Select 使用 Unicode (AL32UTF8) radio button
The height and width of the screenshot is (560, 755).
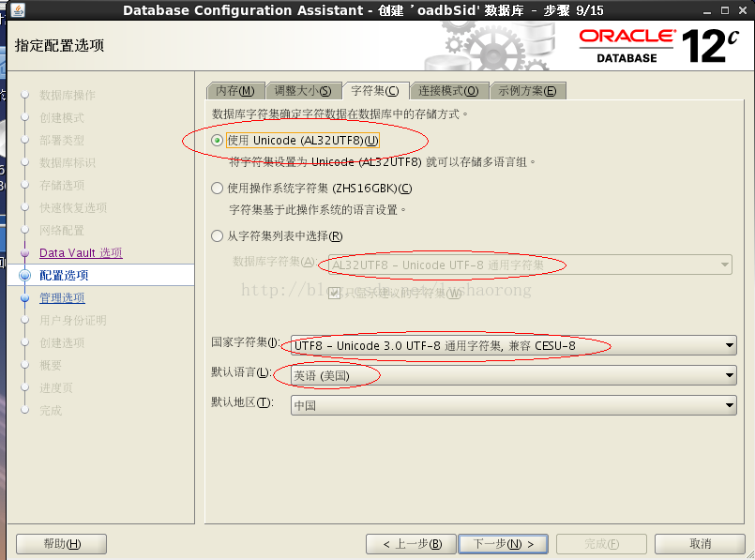(218, 140)
